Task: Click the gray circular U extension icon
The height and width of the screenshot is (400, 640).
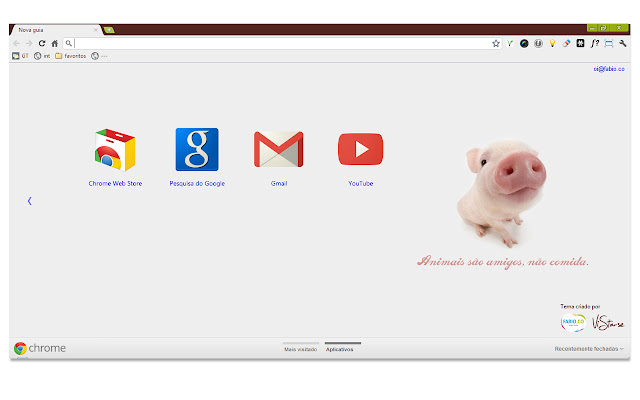Action: 538,43
